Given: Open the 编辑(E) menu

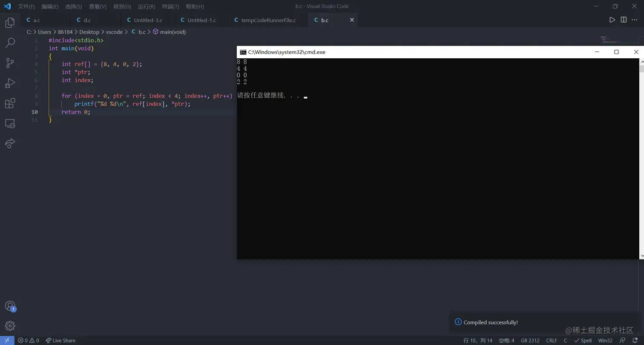Looking at the screenshot, I should pyautogui.click(x=50, y=6).
